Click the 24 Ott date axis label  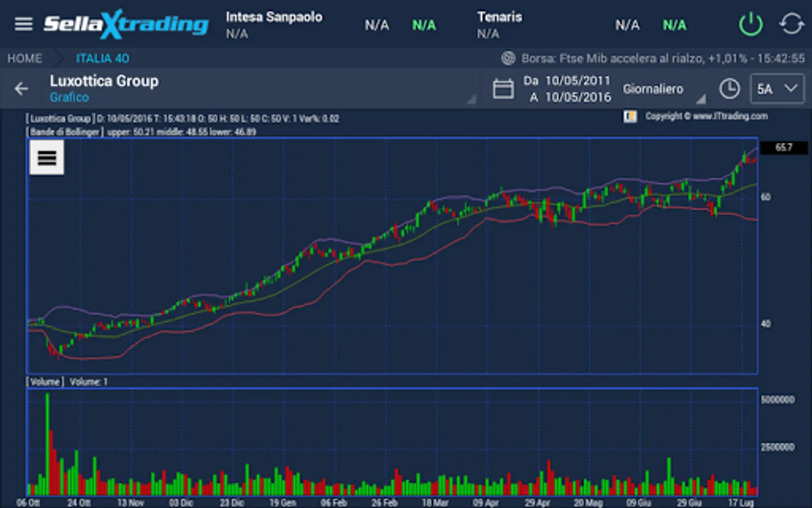click(x=79, y=502)
